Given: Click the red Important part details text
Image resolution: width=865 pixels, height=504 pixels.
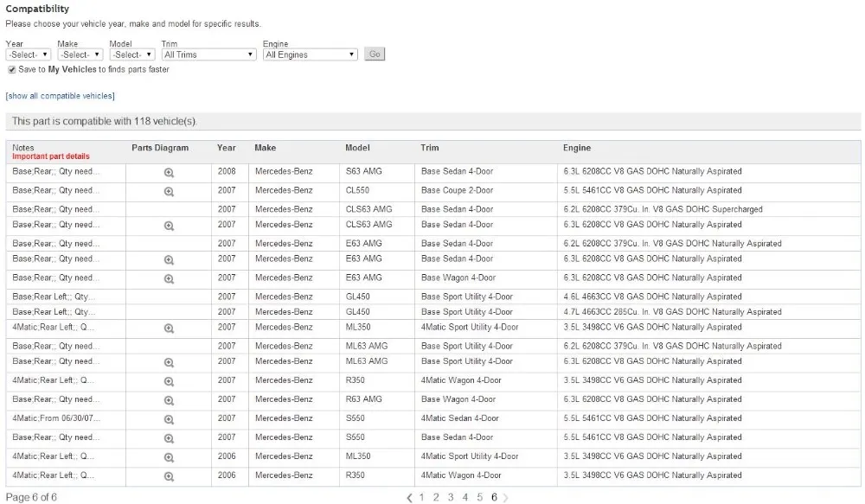Looking at the screenshot, I should [51, 156].
